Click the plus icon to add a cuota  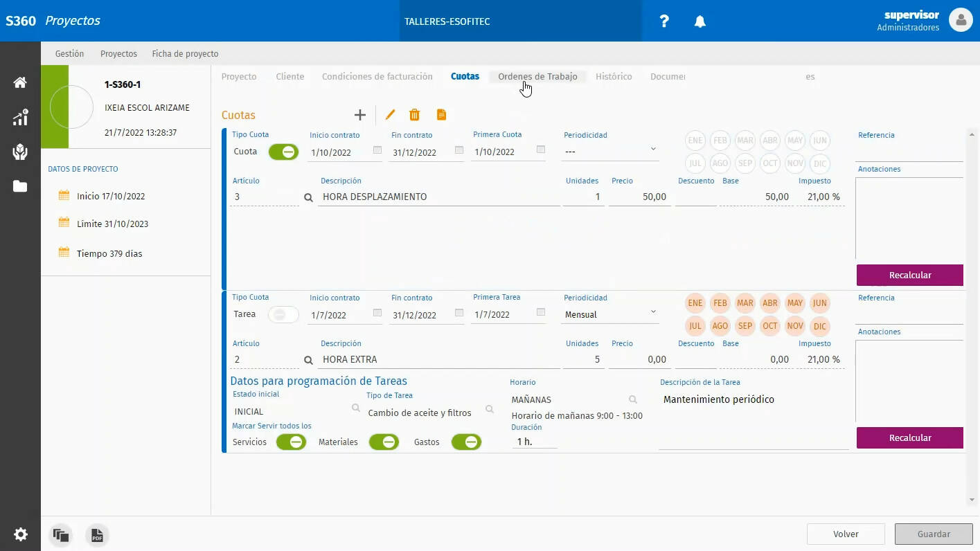tap(359, 115)
